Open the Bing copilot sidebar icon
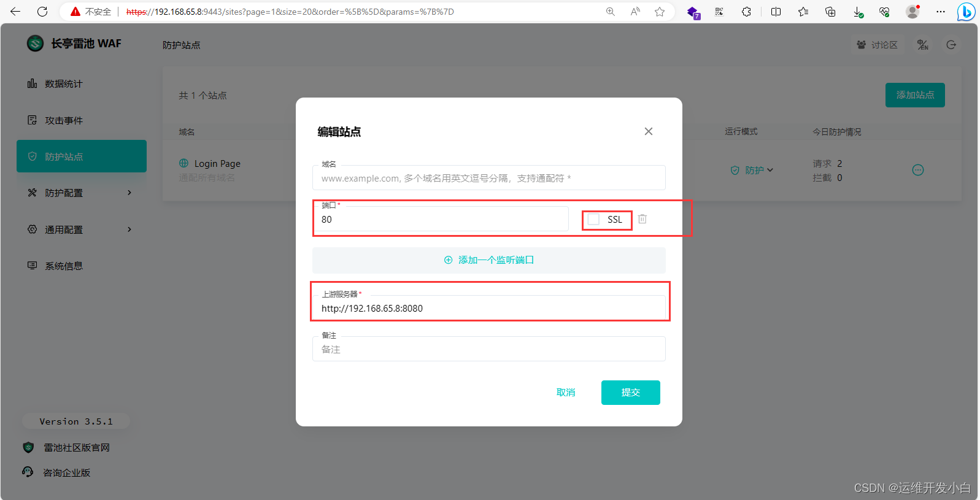980x500 pixels. click(x=966, y=12)
